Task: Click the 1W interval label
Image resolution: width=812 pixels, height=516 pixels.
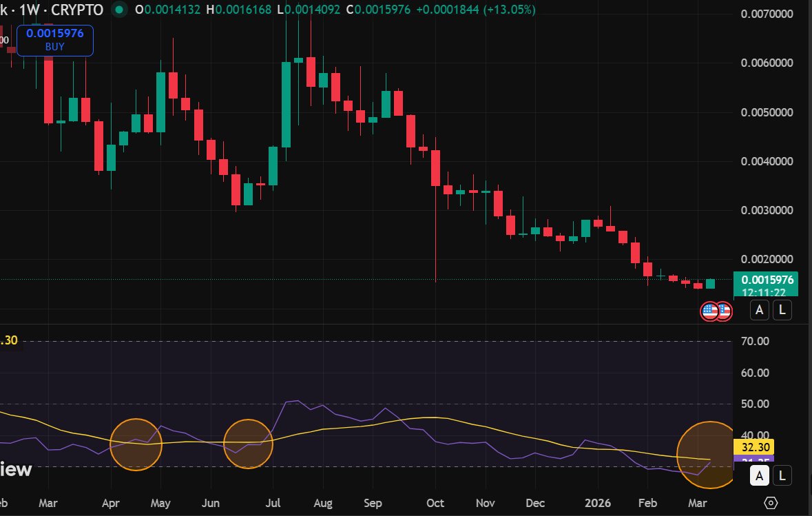Action: pos(29,10)
